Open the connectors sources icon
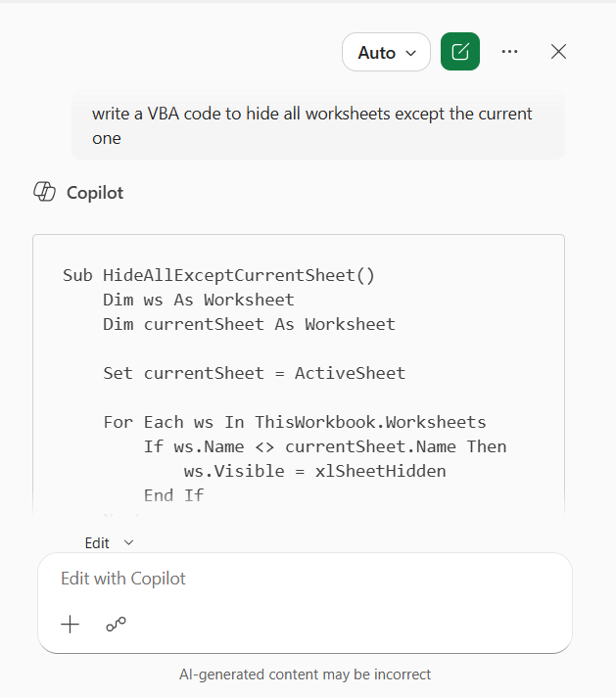The width and height of the screenshot is (616, 698). coord(116,625)
